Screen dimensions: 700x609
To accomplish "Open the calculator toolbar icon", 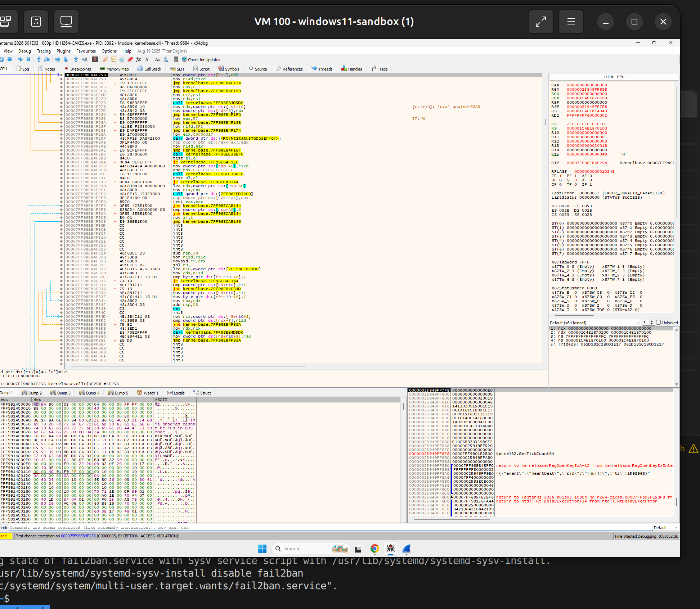I will click(x=176, y=59).
